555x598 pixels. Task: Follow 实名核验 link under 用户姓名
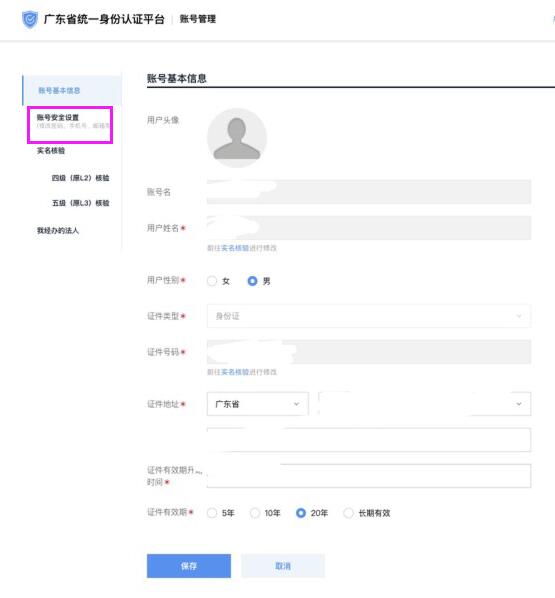pos(235,248)
